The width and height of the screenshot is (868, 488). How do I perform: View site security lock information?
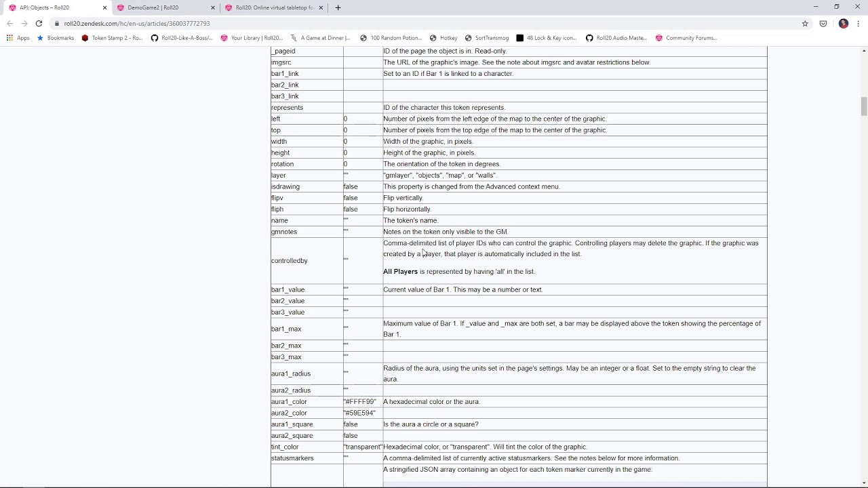click(58, 23)
